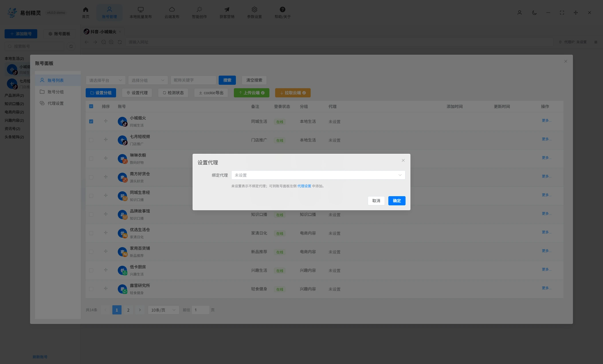Open 帮助/关于 question mark icon

[282, 13]
